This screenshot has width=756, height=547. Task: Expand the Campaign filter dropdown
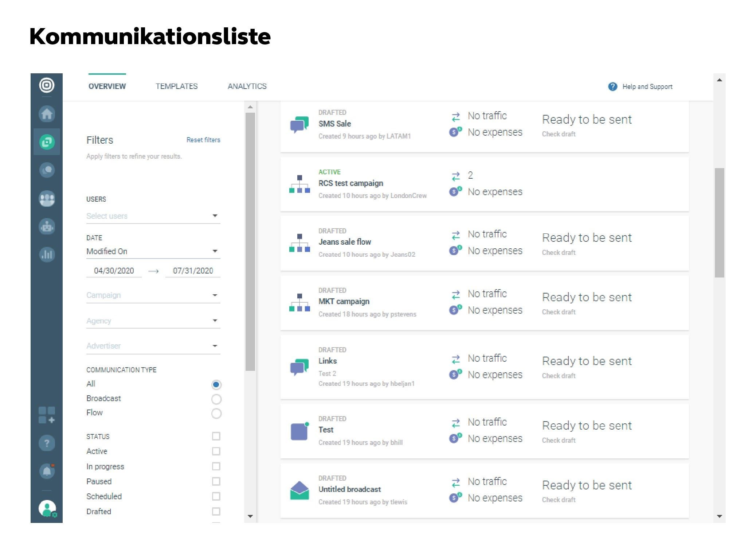pyautogui.click(x=153, y=295)
